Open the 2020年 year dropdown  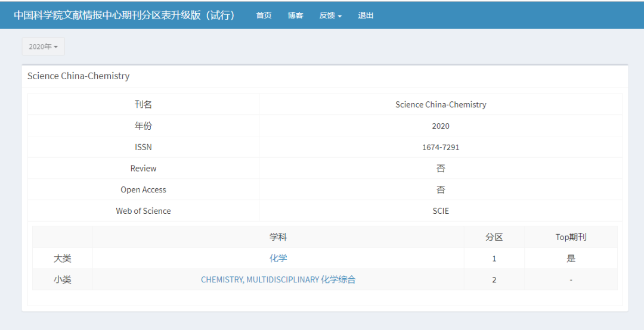pyautogui.click(x=43, y=46)
